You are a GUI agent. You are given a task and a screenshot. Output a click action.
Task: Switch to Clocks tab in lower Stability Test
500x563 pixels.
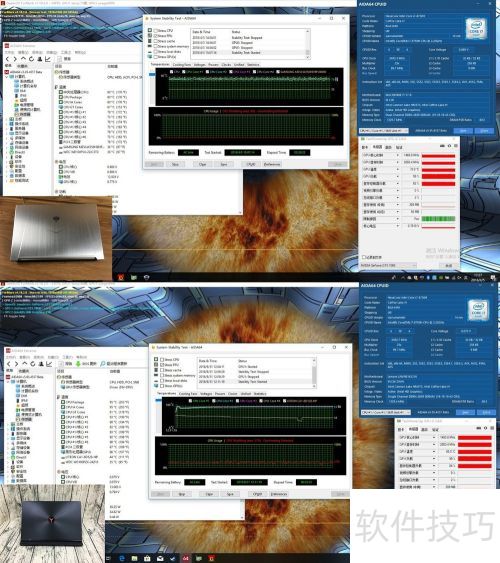click(x=233, y=394)
